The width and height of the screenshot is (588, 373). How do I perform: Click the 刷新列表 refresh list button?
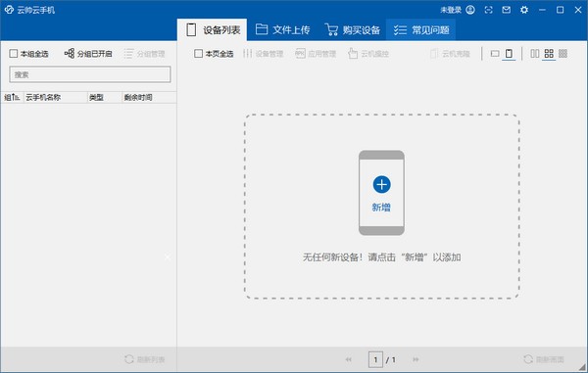click(x=145, y=359)
